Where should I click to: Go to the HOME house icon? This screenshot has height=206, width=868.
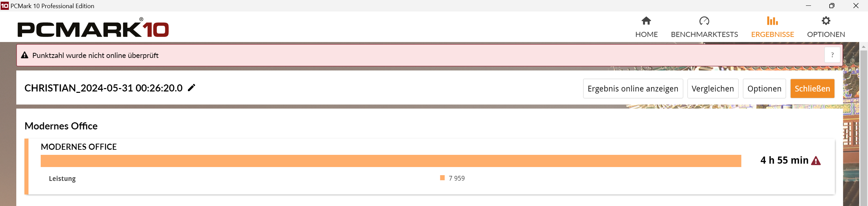point(646,21)
